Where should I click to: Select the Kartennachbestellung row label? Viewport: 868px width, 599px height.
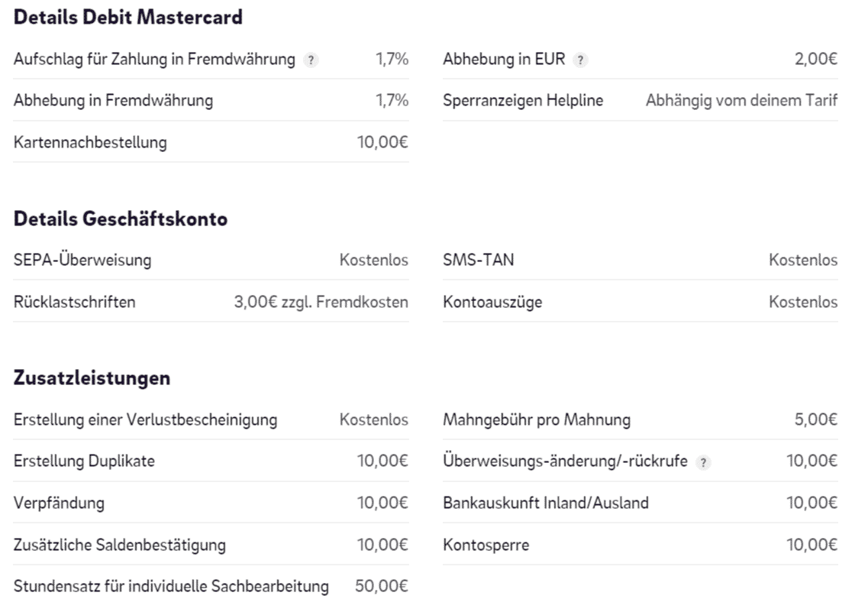pyautogui.click(x=90, y=141)
